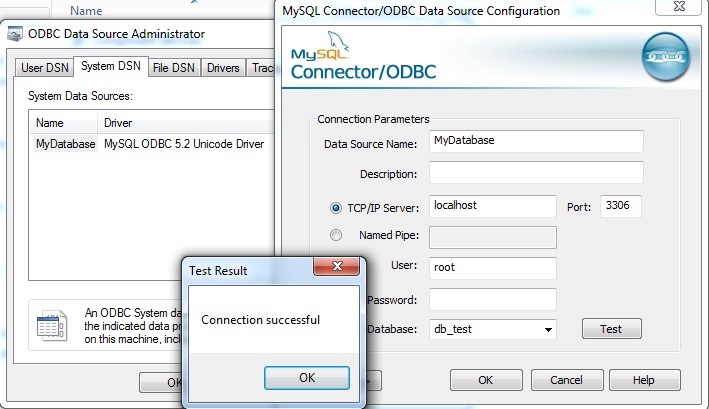Click the Connection successful message text
The image size is (709, 409).
(260, 320)
